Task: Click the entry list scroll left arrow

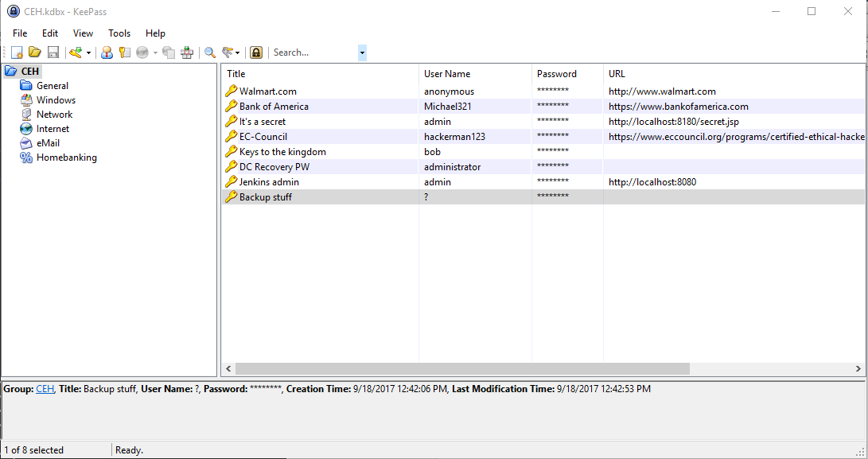Action: [x=228, y=369]
